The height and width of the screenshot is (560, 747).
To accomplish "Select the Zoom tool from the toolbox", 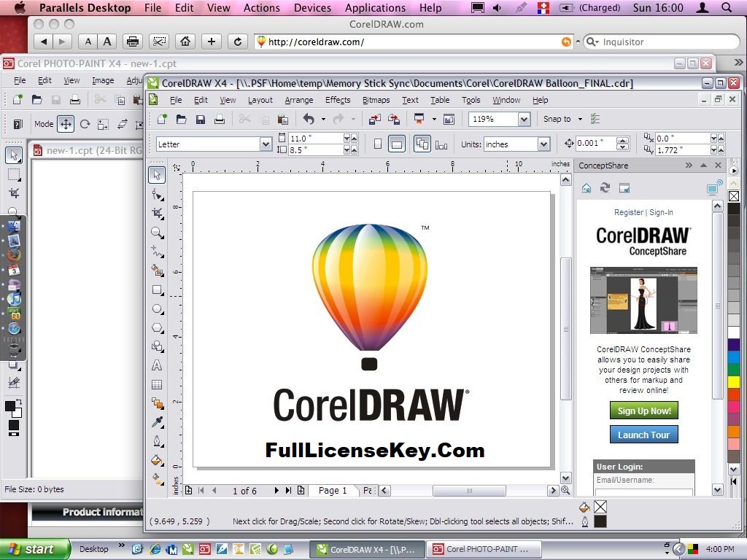I will [x=156, y=232].
